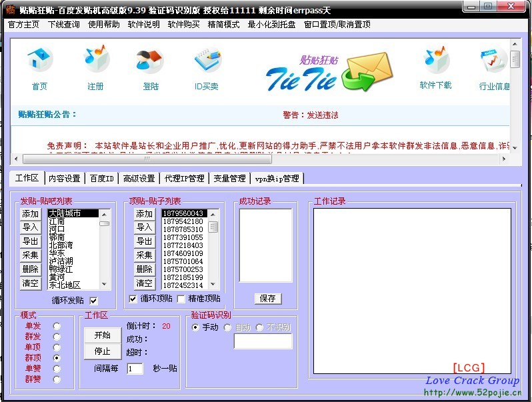Click scroll-down arrow of 贴子列表

(x=213, y=284)
